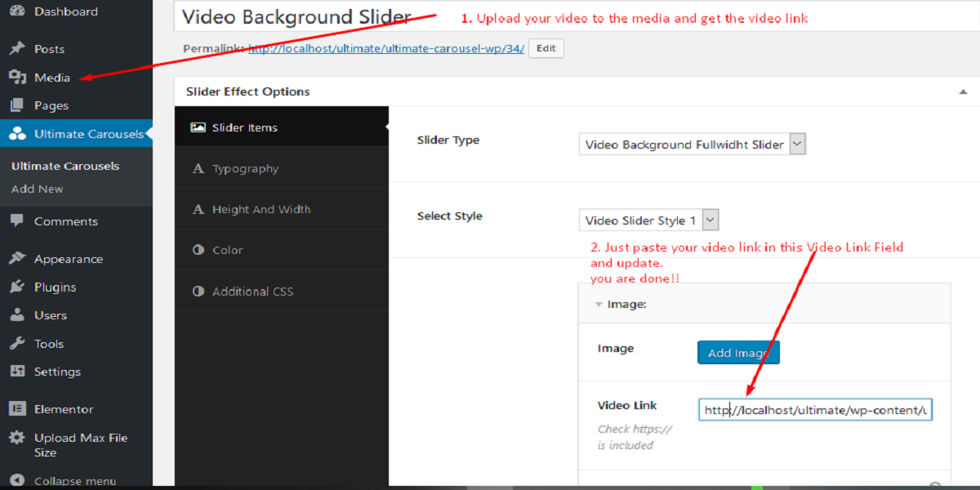Image resolution: width=980 pixels, height=490 pixels.
Task: Click the Slider Items image icon
Action: tap(198, 127)
